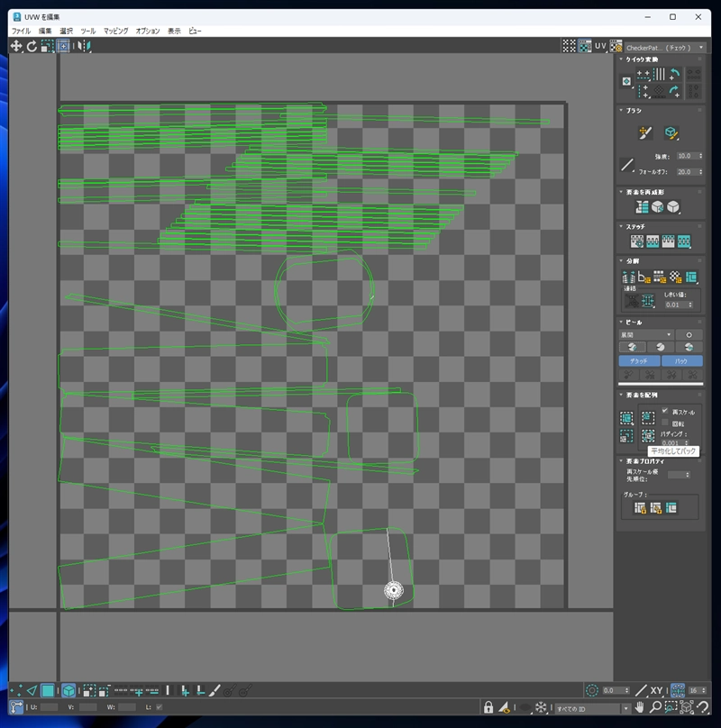721x728 pixels.
Task: Click the paint brush move icon
Action: pos(644,133)
